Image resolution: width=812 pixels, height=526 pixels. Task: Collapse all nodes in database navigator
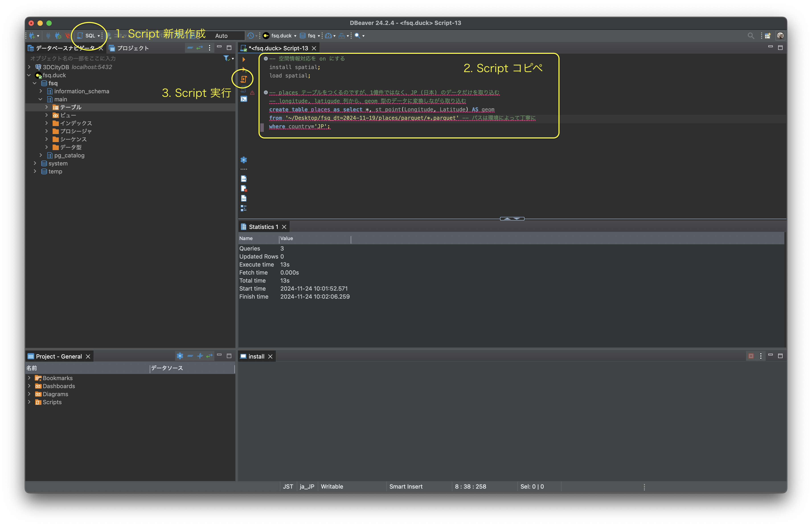[x=190, y=48]
